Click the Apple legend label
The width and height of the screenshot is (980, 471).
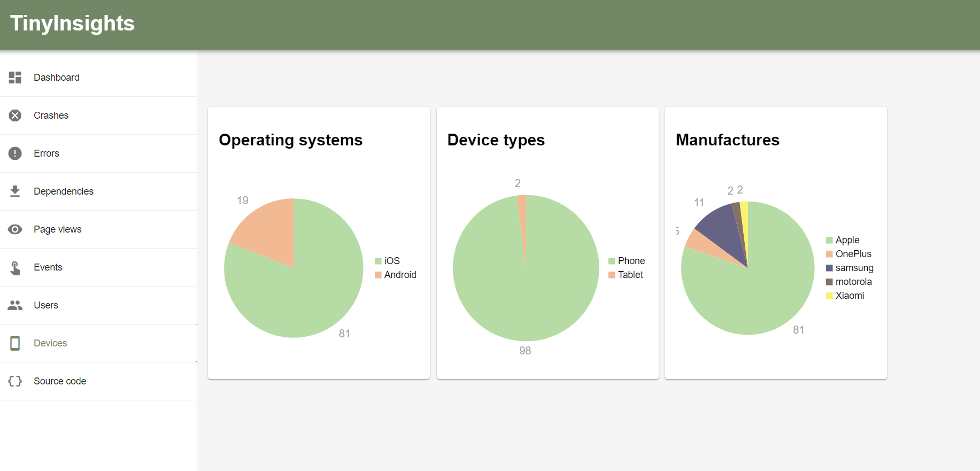[x=847, y=240]
